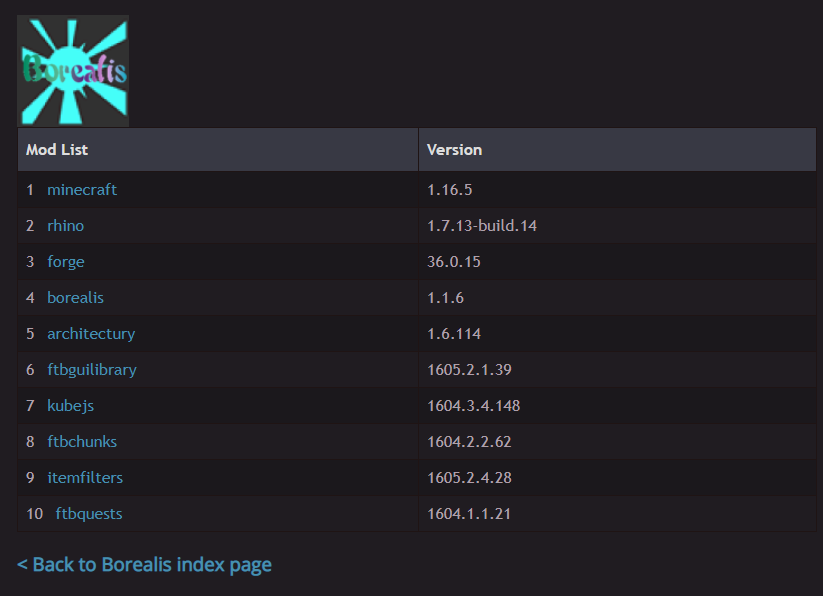Go back to Borealis index page
The height and width of the screenshot is (596, 823).
click(x=144, y=565)
